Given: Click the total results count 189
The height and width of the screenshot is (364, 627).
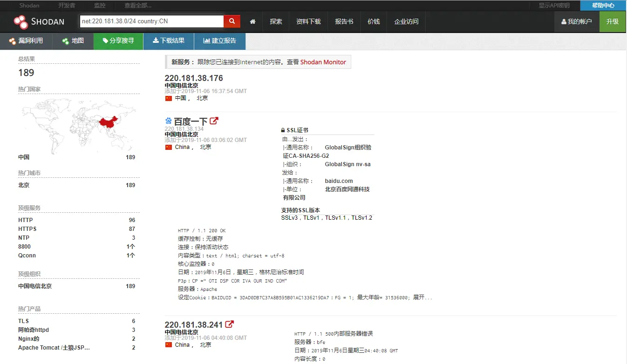Looking at the screenshot, I should click(26, 73).
